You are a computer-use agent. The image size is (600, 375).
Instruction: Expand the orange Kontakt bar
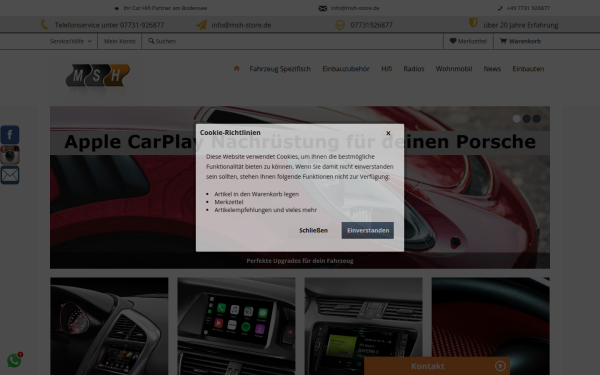point(437,366)
